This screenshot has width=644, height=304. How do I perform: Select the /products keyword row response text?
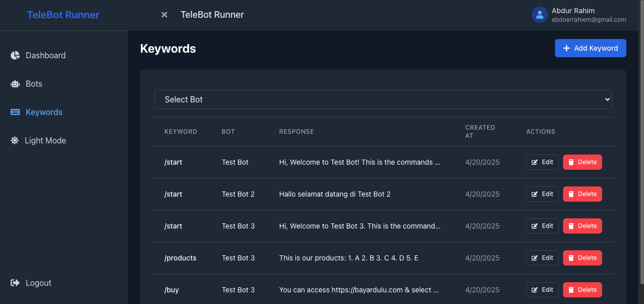[x=349, y=258]
